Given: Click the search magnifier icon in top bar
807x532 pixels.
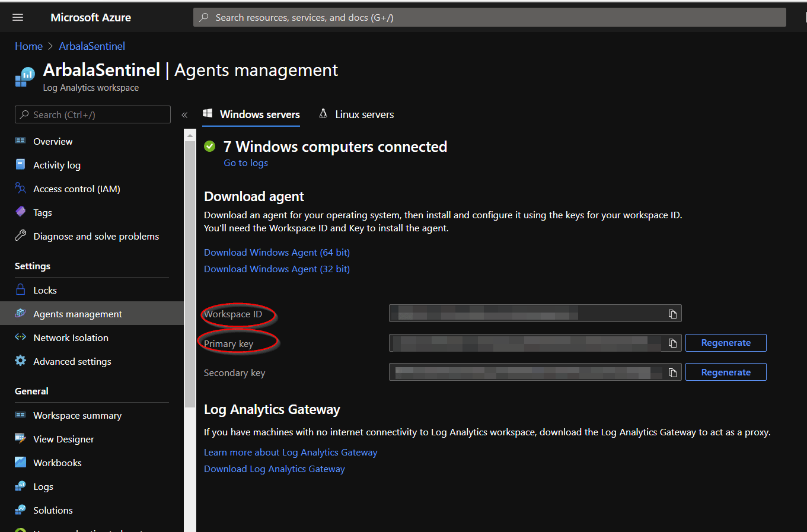Looking at the screenshot, I should coord(204,17).
